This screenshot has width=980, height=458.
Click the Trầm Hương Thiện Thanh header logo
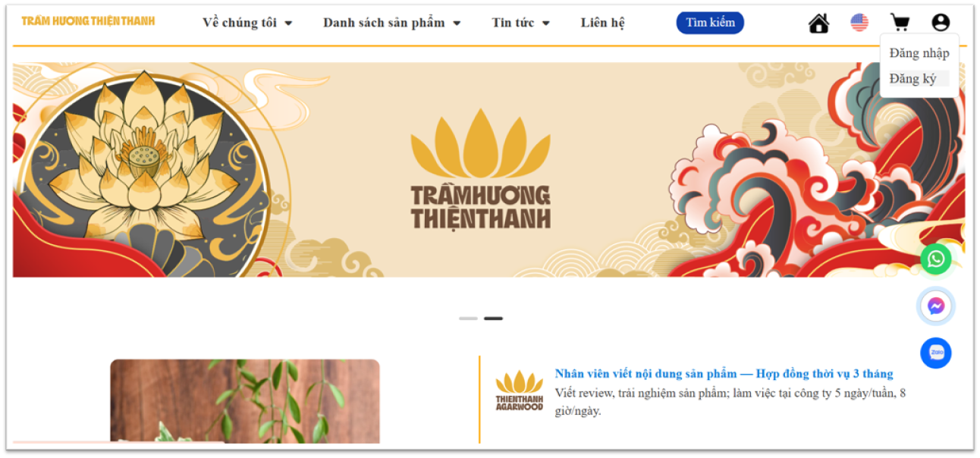(x=88, y=20)
